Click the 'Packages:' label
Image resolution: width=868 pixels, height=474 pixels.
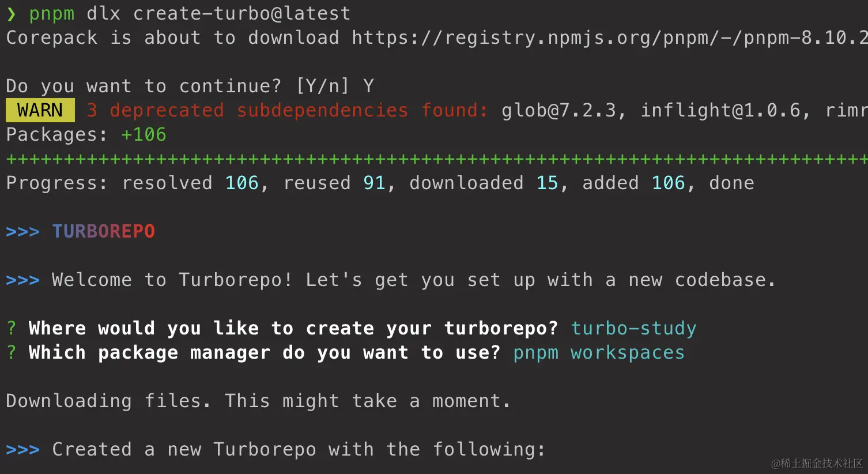(57, 134)
